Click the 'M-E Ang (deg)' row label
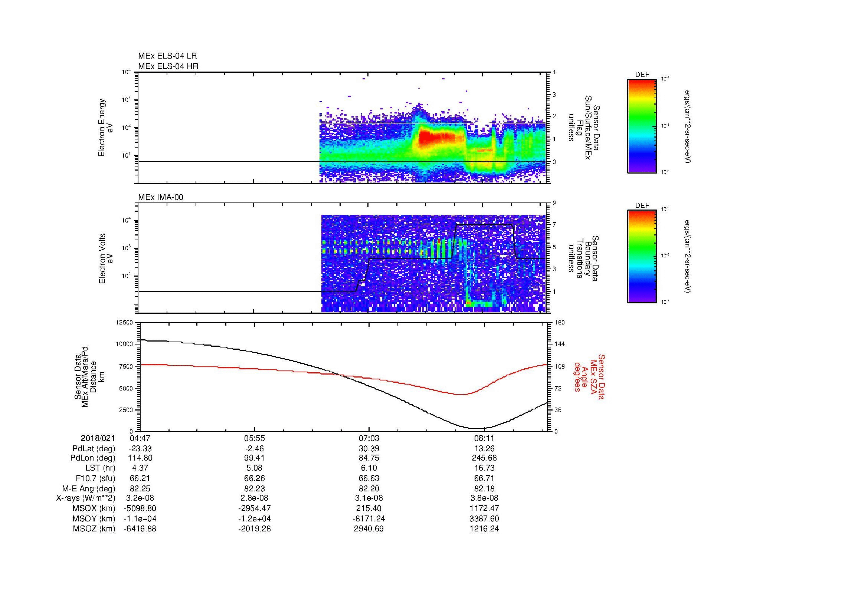 tap(89, 488)
